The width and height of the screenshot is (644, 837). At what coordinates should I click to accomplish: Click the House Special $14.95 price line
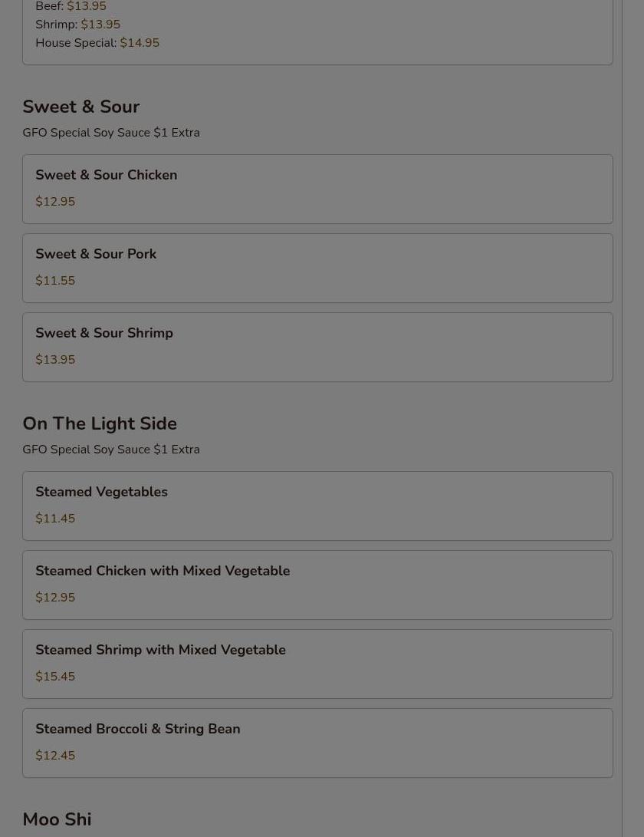point(97,43)
